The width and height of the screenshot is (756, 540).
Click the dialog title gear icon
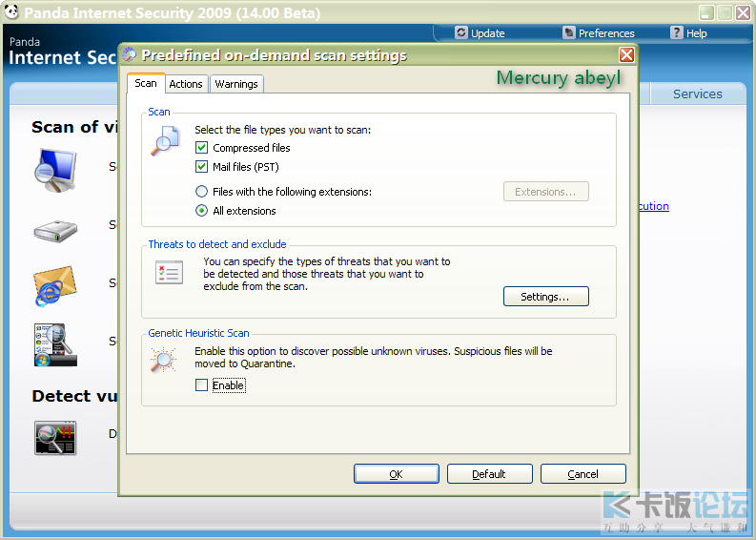[x=130, y=54]
